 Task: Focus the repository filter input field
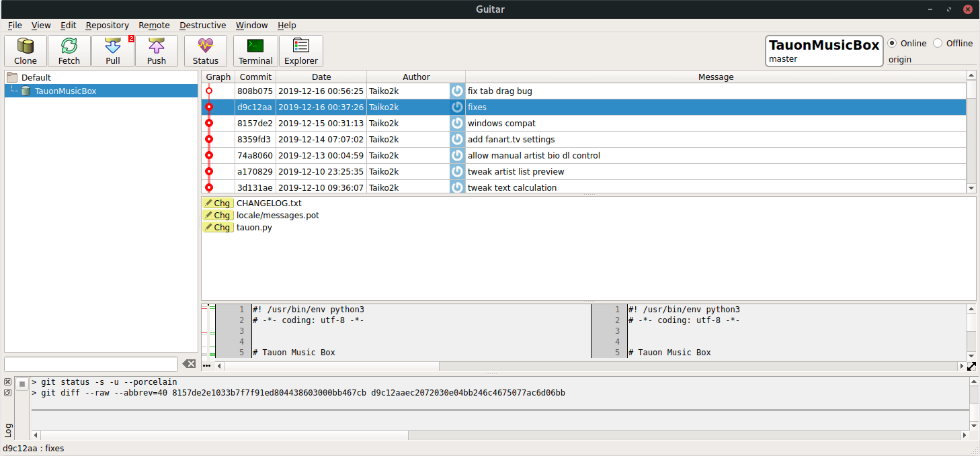91,364
